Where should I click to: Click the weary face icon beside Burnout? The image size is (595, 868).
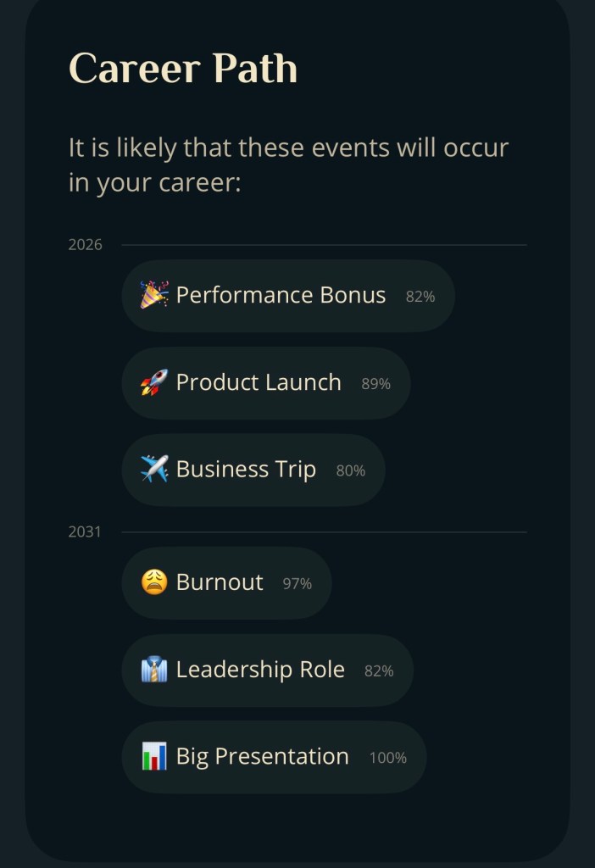[x=154, y=582]
